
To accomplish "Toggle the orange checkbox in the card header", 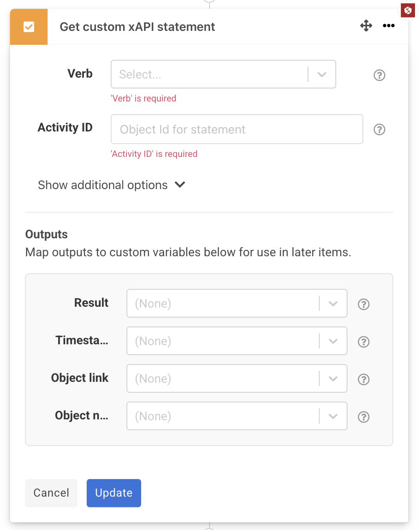I will tap(28, 27).
